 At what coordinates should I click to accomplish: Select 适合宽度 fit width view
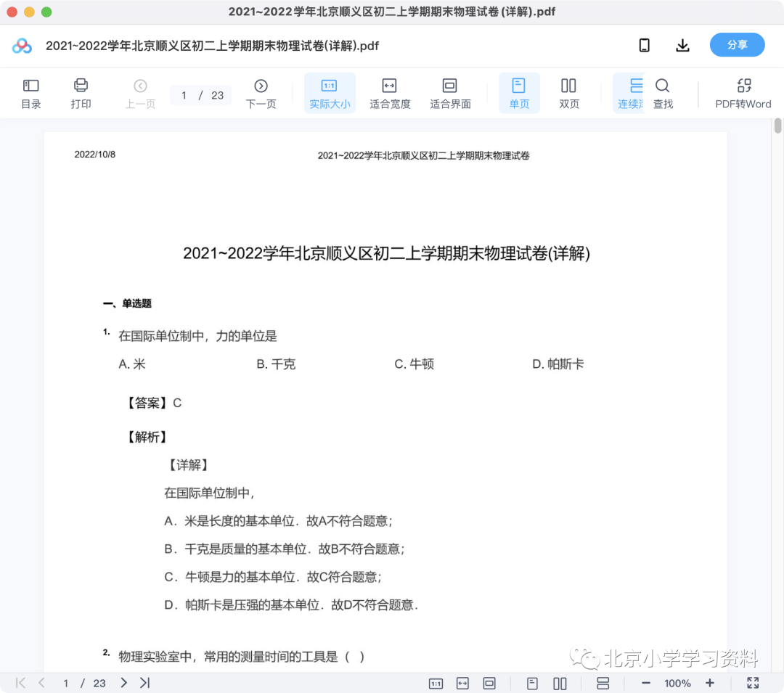coord(390,94)
